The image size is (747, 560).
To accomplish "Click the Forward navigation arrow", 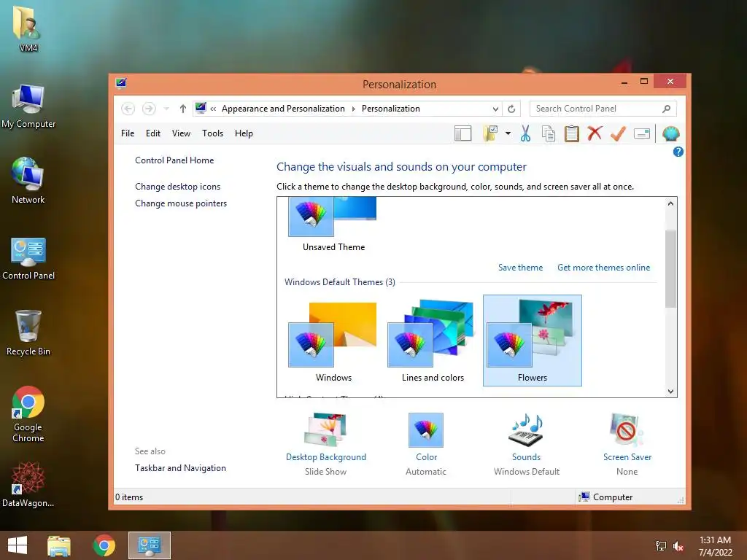I will 149,109.
